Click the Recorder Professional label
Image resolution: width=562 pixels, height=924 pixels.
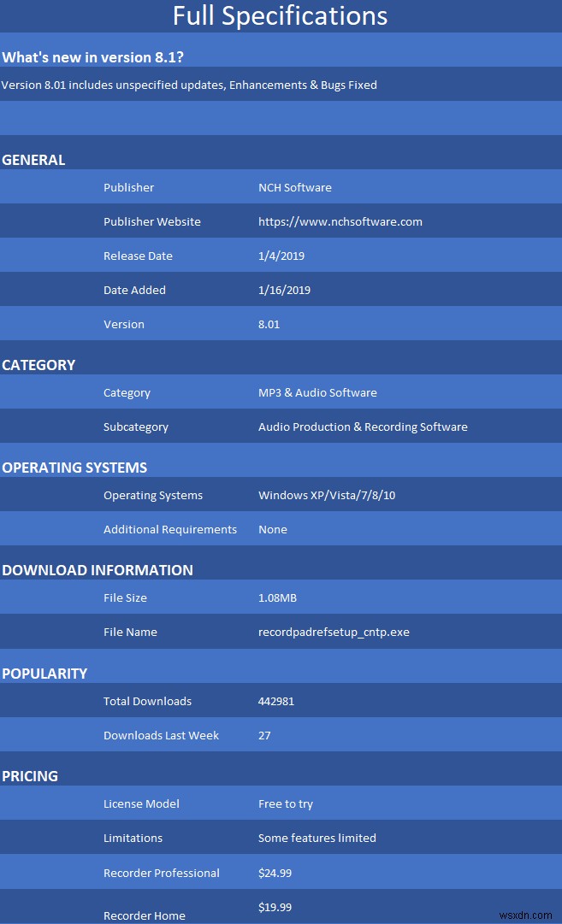point(161,873)
